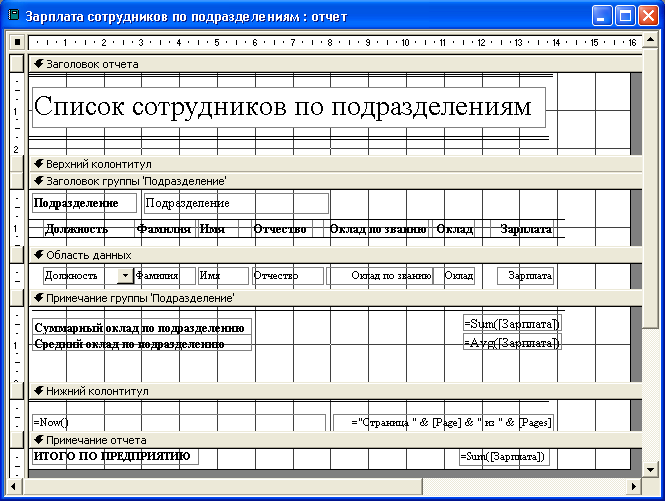Screen dimensions: 665x501
Task: Minimize the report design window
Action: (601, 16)
